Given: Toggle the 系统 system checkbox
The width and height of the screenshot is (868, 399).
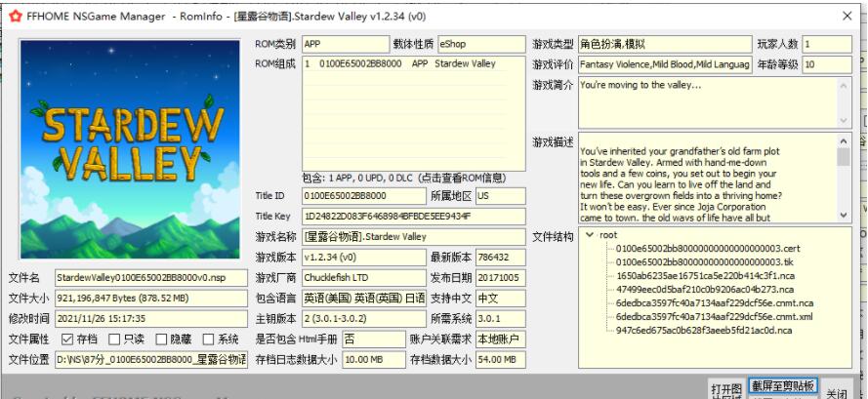Looking at the screenshot, I should (208, 339).
